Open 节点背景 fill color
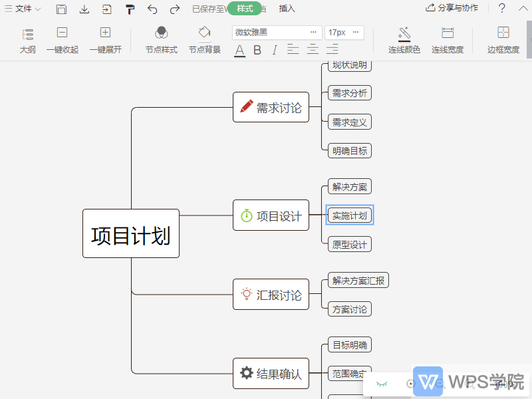Viewport: 532px width, 399px height. tap(205, 41)
